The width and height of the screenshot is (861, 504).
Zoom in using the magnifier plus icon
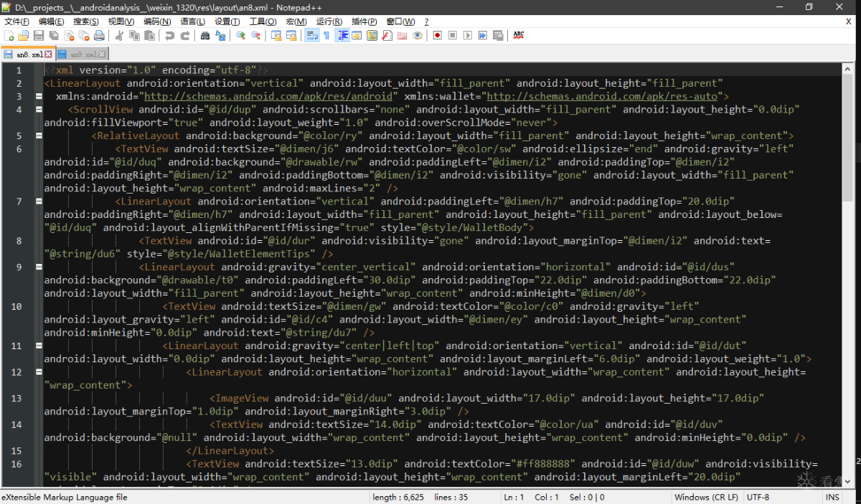240,35
